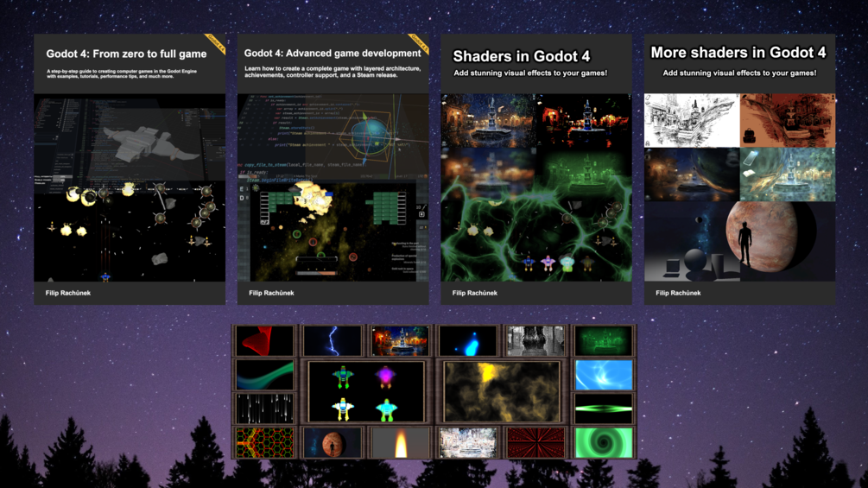The width and height of the screenshot is (868, 488).
Task: Select the blue glowing flame thumbnail
Action: [468, 340]
